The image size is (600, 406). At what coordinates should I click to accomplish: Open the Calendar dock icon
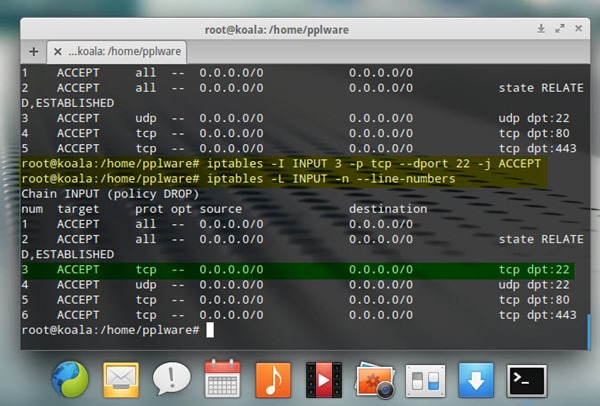click(x=222, y=378)
